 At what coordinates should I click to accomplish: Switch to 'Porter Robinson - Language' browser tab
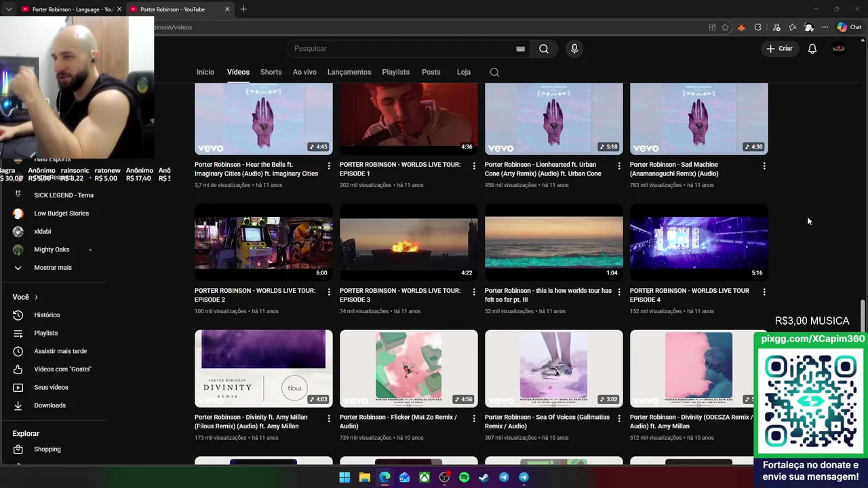point(71,9)
